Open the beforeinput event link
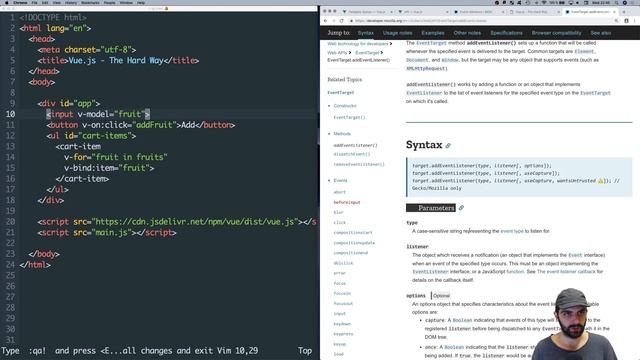This screenshot has height=360, width=640. (x=347, y=202)
